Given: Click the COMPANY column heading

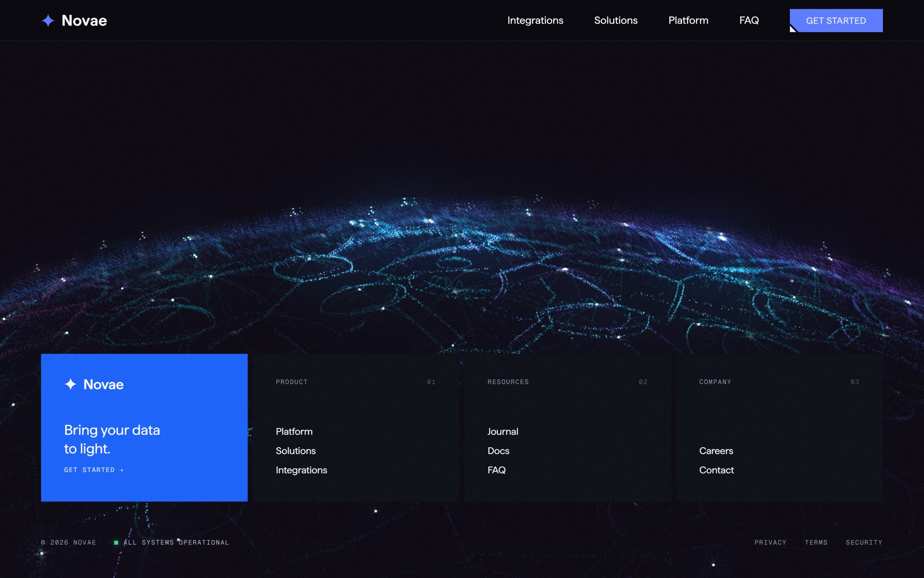Looking at the screenshot, I should point(715,382).
